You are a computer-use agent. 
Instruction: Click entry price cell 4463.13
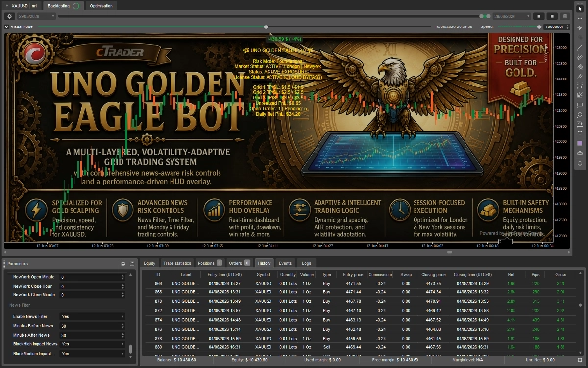pos(354,320)
